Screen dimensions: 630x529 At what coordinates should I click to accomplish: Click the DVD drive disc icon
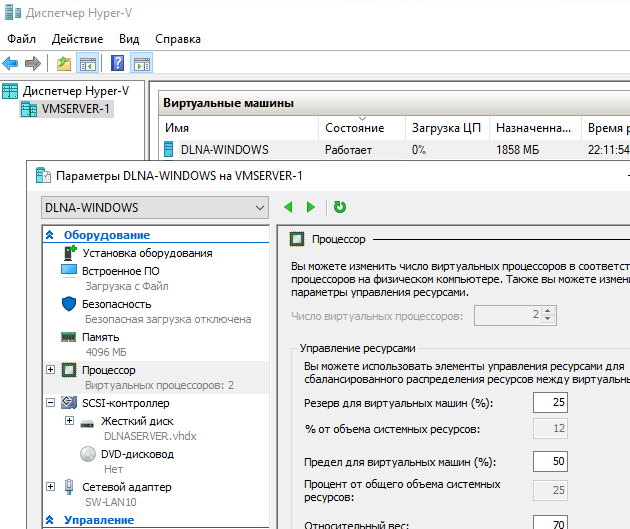click(x=88, y=454)
